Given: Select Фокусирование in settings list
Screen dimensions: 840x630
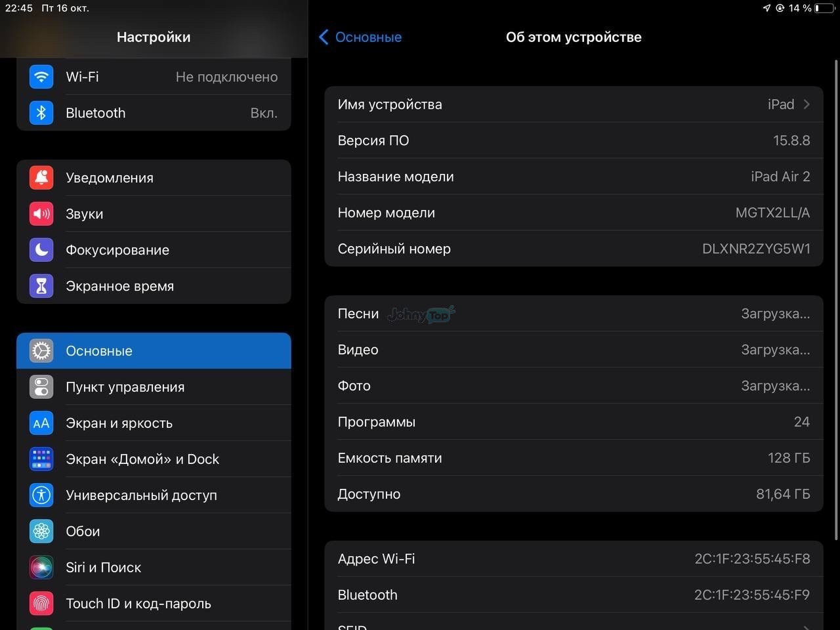Looking at the screenshot, I should tap(154, 250).
